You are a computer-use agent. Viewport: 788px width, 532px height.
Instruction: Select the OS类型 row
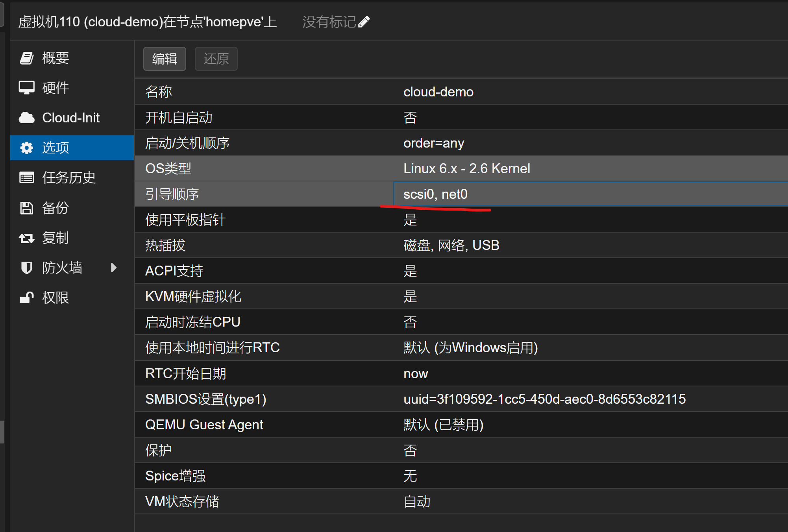click(x=461, y=168)
